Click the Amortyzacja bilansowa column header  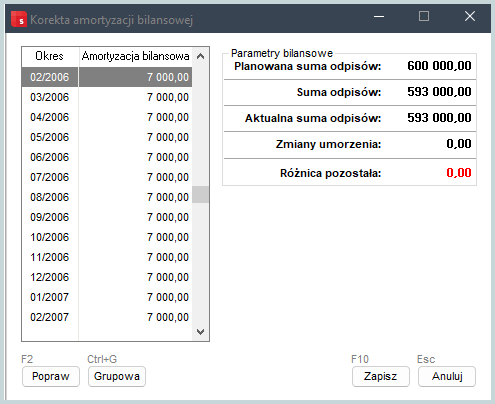pos(135,56)
